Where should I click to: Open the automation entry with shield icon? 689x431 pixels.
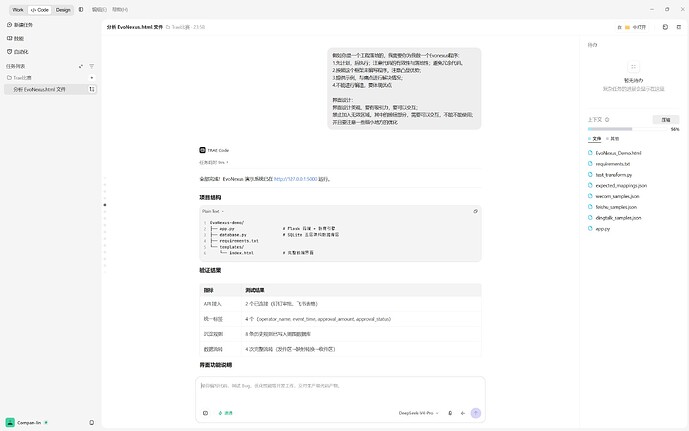click(x=18, y=51)
